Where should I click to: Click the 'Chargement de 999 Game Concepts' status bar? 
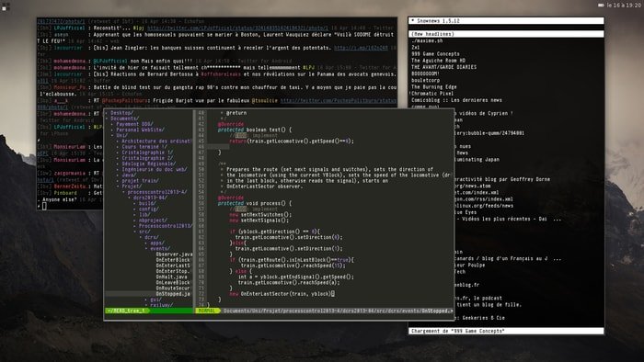click(506, 331)
